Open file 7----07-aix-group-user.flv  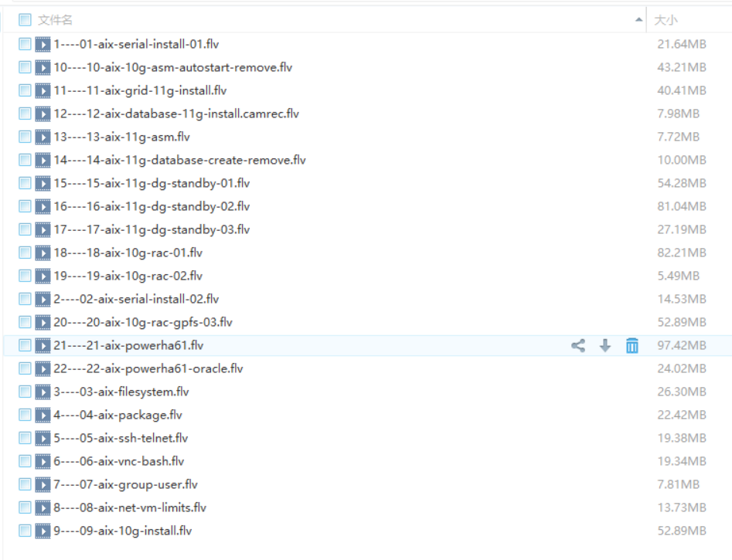coord(125,485)
